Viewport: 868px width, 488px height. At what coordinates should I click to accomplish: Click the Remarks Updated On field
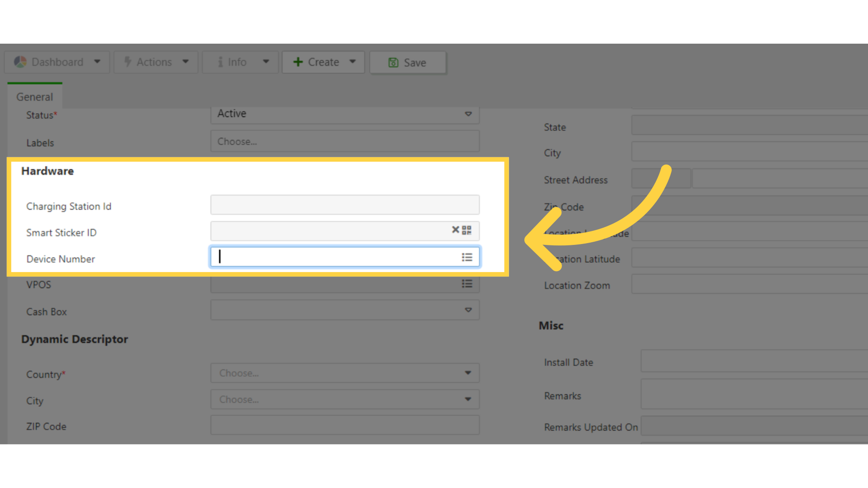click(754, 426)
